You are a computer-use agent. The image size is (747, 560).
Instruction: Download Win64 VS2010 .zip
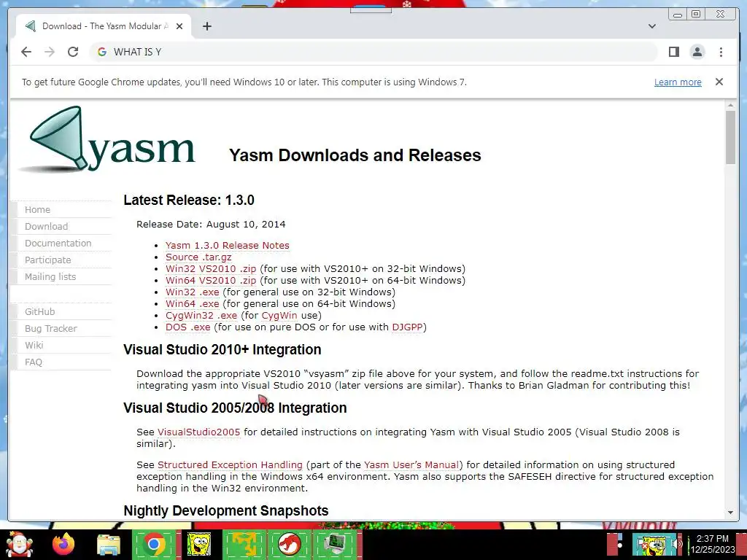pyautogui.click(x=211, y=281)
